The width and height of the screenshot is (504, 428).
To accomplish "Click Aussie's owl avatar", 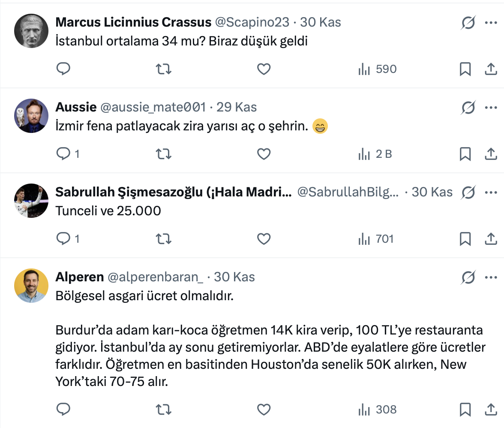I will tap(31, 115).
